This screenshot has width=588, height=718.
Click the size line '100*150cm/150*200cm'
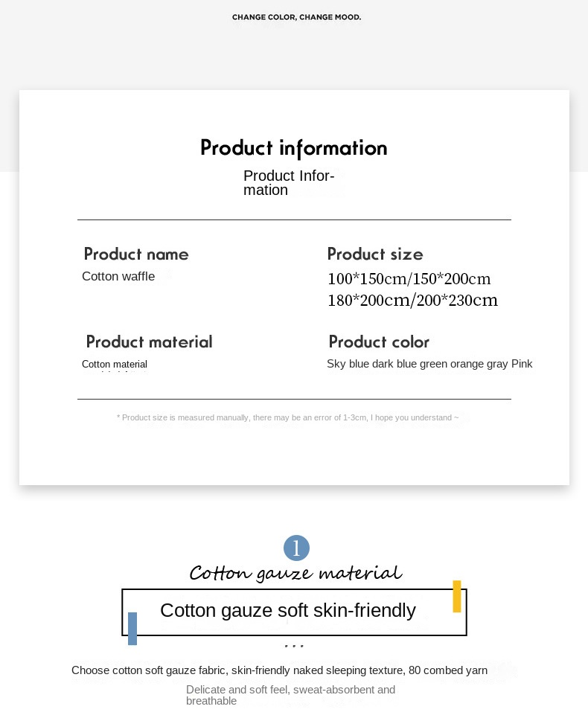tap(409, 278)
